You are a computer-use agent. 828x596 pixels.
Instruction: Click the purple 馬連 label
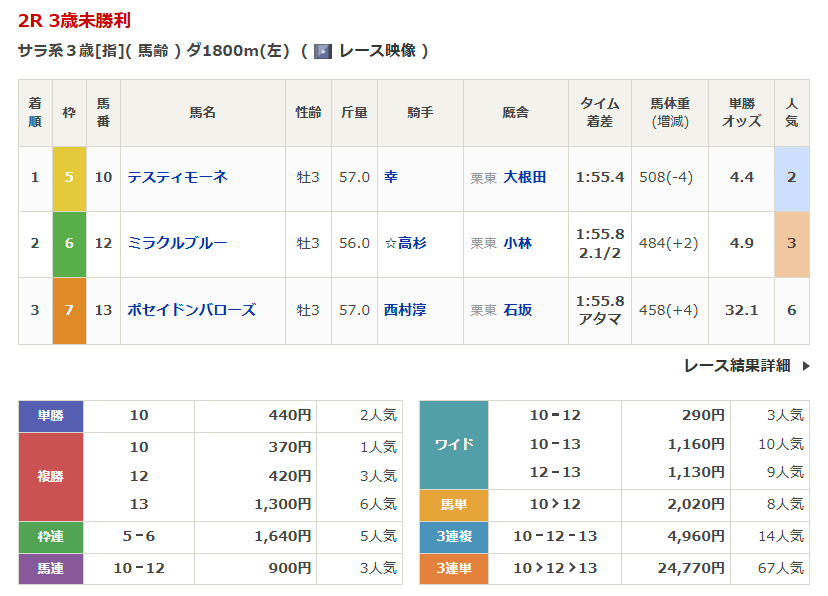click(51, 568)
